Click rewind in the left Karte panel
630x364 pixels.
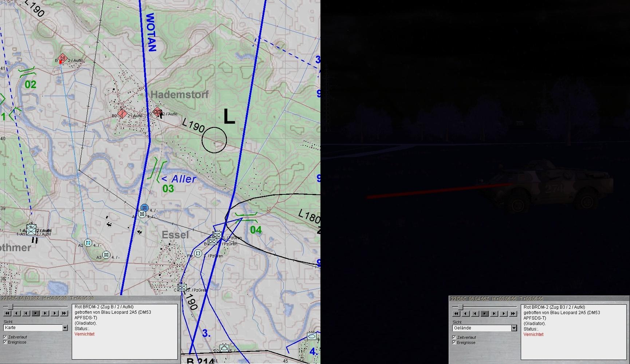(7, 313)
